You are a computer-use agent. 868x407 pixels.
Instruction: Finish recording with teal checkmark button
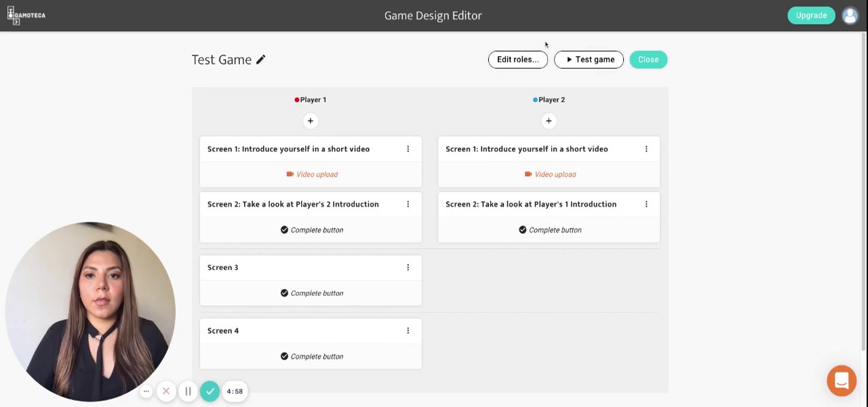click(x=210, y=391)
